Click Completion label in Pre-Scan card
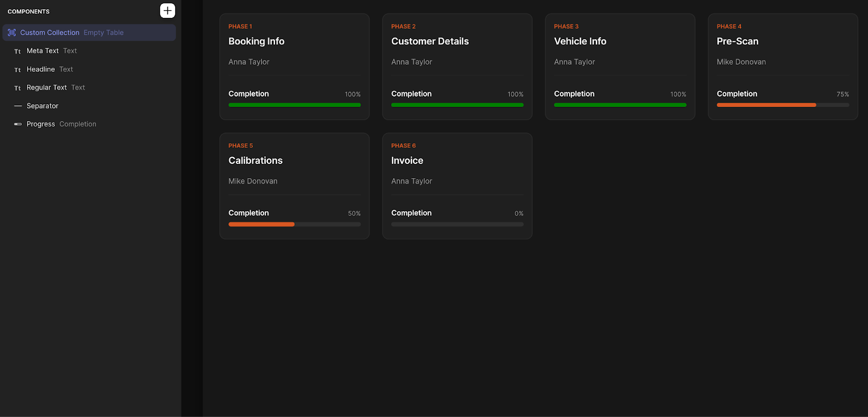868x417 pixels. (737, 94)
